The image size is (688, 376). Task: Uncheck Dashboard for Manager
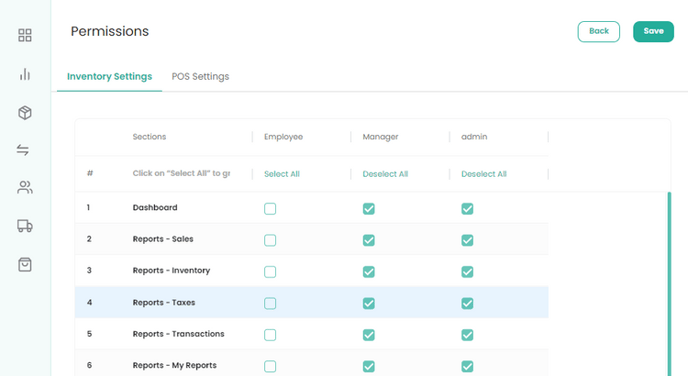(369, 209)
